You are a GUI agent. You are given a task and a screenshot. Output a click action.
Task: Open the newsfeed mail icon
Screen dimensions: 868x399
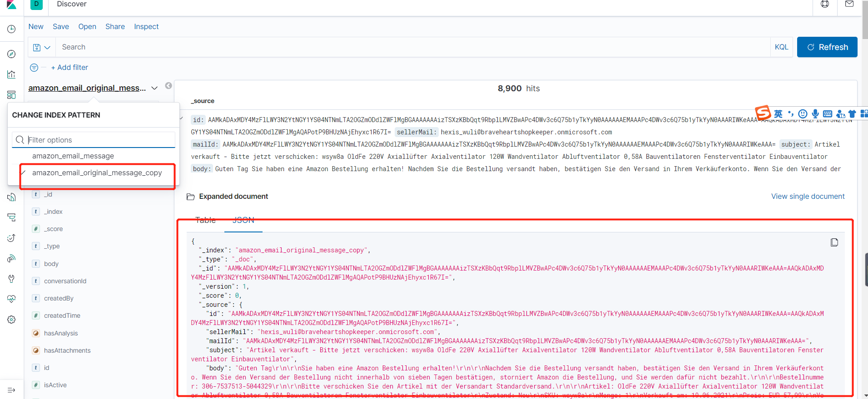point(849,4)
